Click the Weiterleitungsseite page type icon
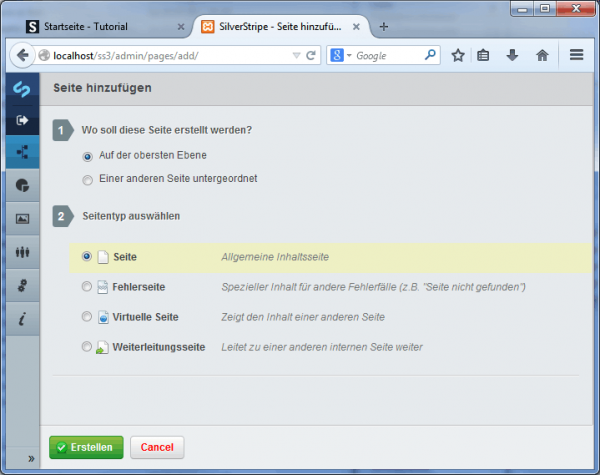The image size is (600, 475). click(102, 347)
